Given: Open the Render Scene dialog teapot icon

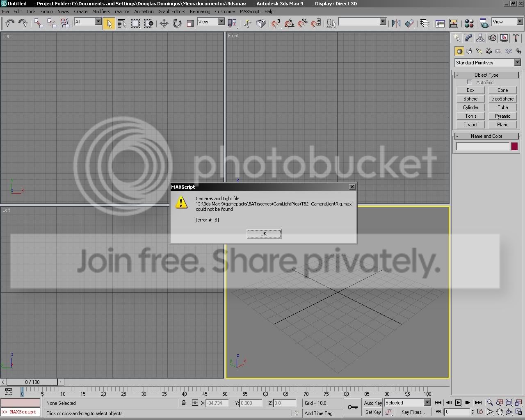Looking at the screenshot, I should [484, 23].
